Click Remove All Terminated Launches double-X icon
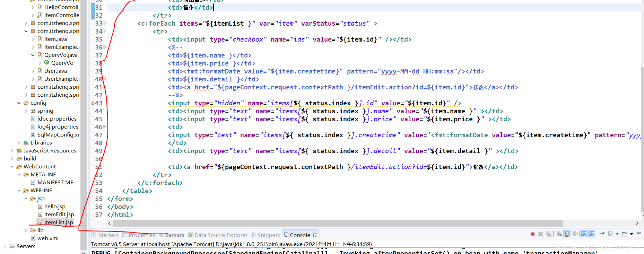The width and height of the screenshot is (644, 254). point(548,234)
